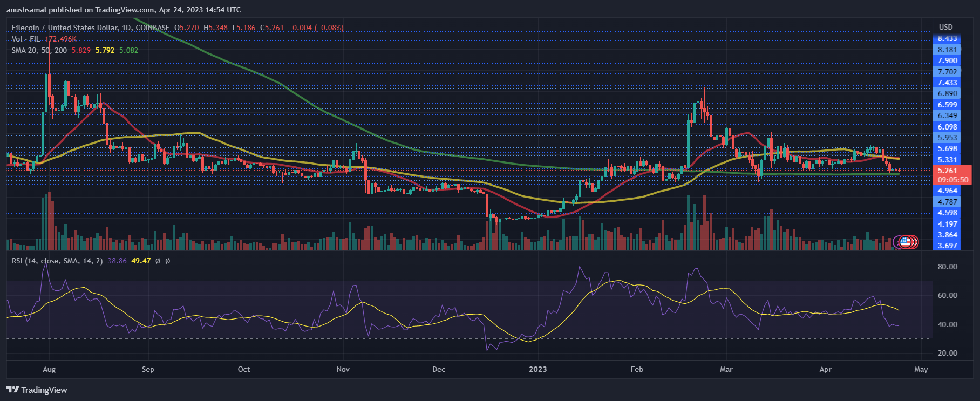
Task: Click the May label on time axis
Action: coord(921,369)
